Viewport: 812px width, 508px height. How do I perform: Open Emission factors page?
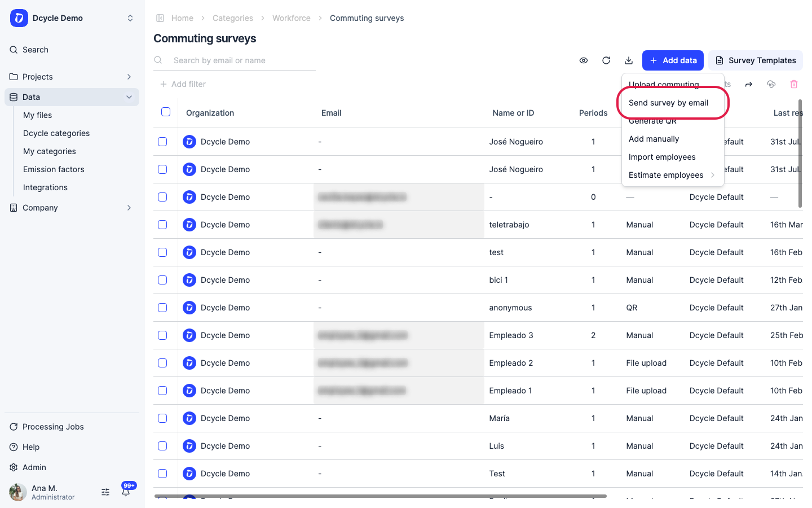(x=54, y=169)
